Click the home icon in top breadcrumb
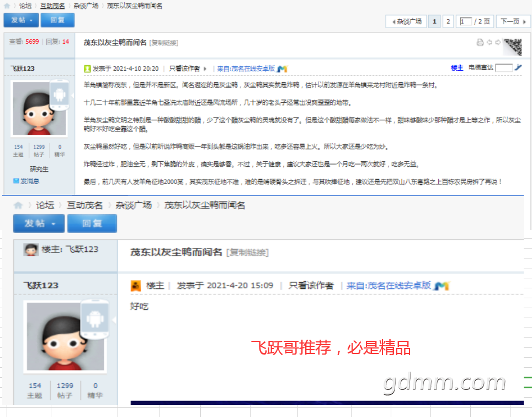532x417 pixels. click(7, 6)
